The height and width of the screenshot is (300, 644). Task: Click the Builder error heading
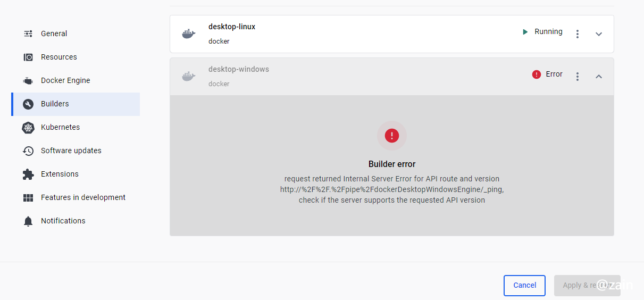point(392,164)
